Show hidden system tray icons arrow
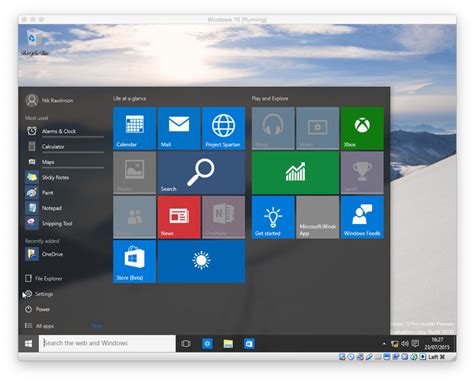This screenshot has width=474, height=382. click(x=384, y=344)
